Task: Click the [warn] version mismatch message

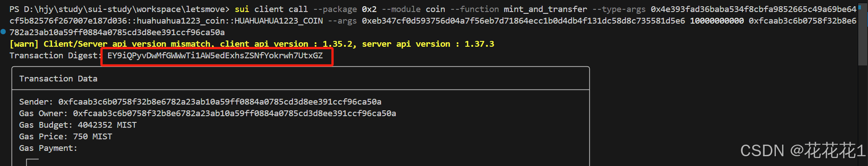Action: point(252,44)
